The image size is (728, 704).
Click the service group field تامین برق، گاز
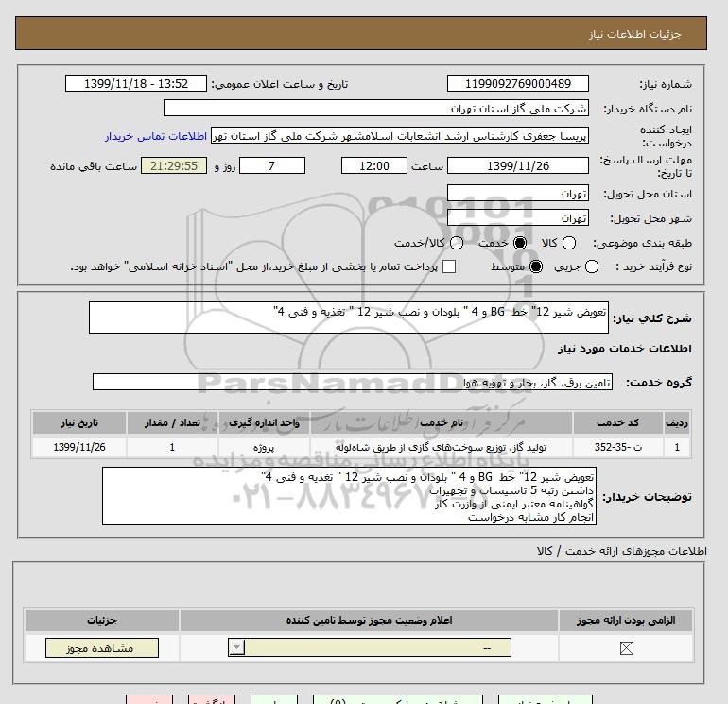pos(353,382)
